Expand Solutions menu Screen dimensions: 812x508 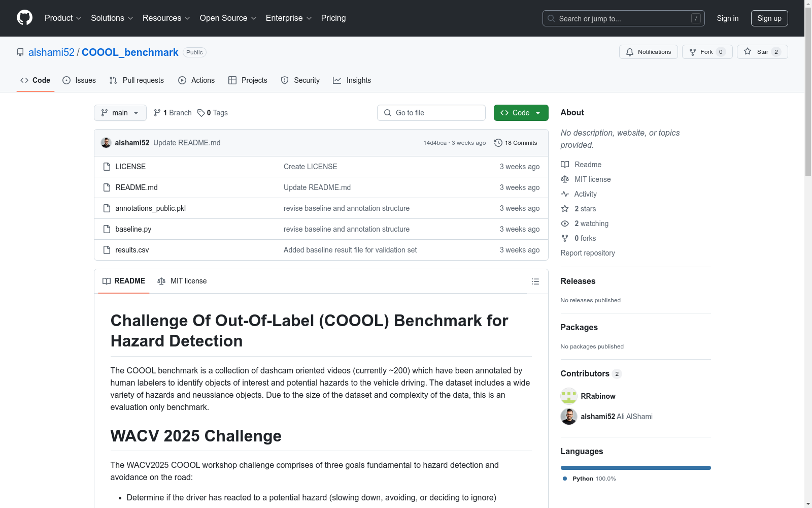(112, 18)
